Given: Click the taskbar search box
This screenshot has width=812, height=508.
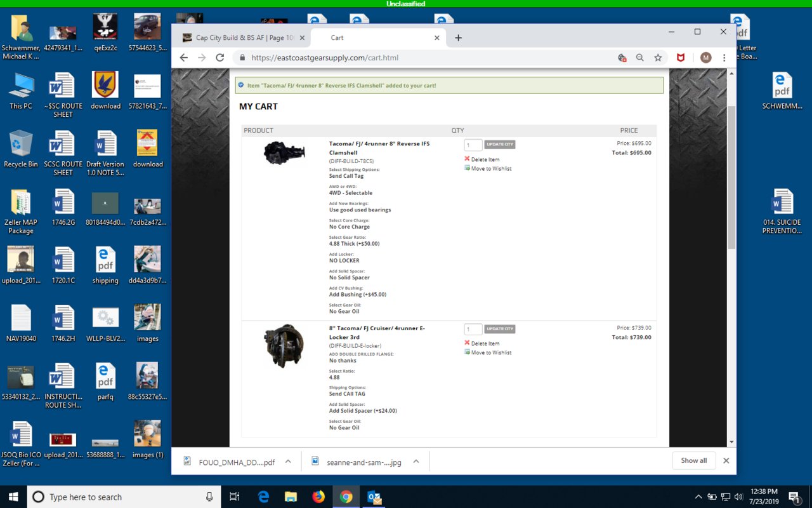Looking at the screenshot, I should [x=124, y=497].
